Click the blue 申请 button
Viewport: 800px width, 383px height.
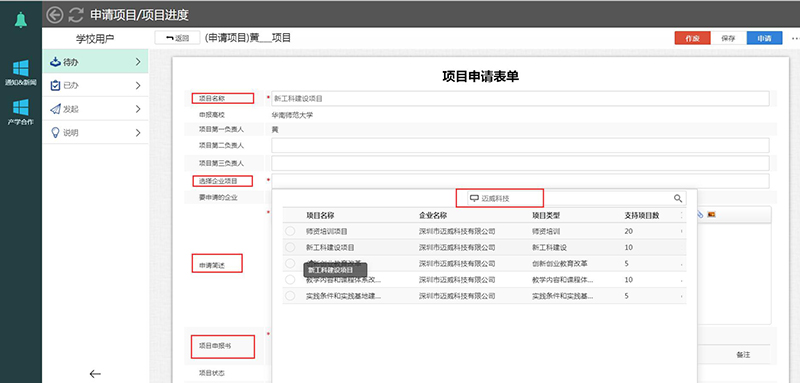coord(764,38)
